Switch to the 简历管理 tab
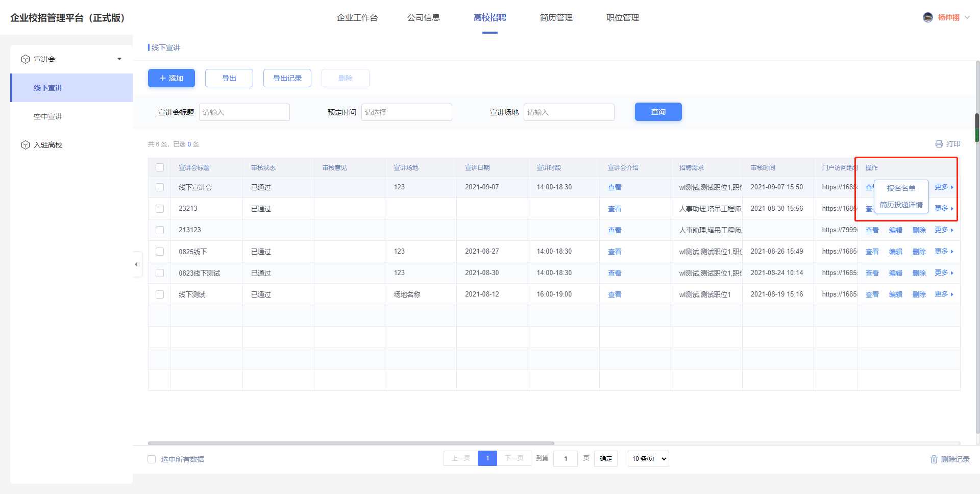 coord(556,18)
